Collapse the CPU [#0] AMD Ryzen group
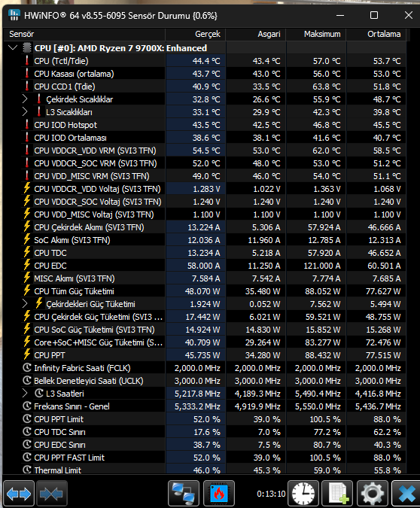Image resolution: width=420 pixels, height=508 pixels. [x=13, y=48]
